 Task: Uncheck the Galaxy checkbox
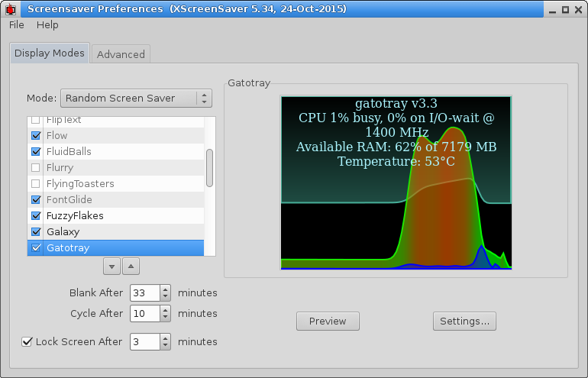[36, 231]
